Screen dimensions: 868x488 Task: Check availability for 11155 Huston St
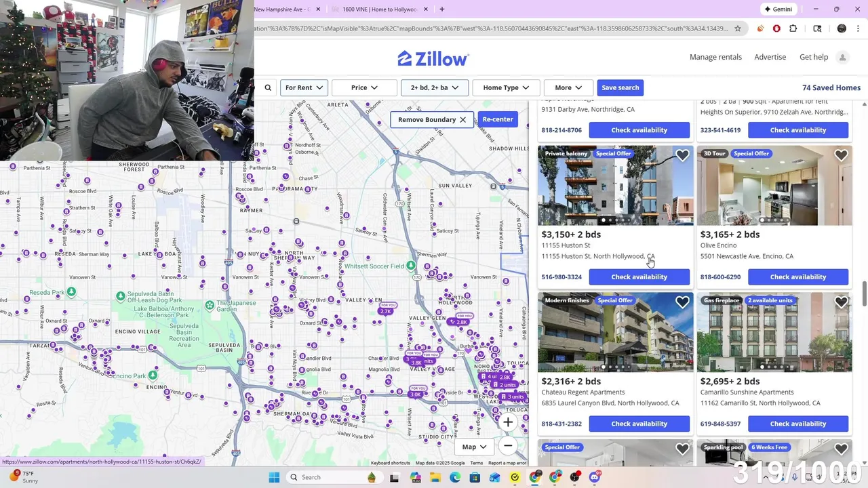point(639,277)
